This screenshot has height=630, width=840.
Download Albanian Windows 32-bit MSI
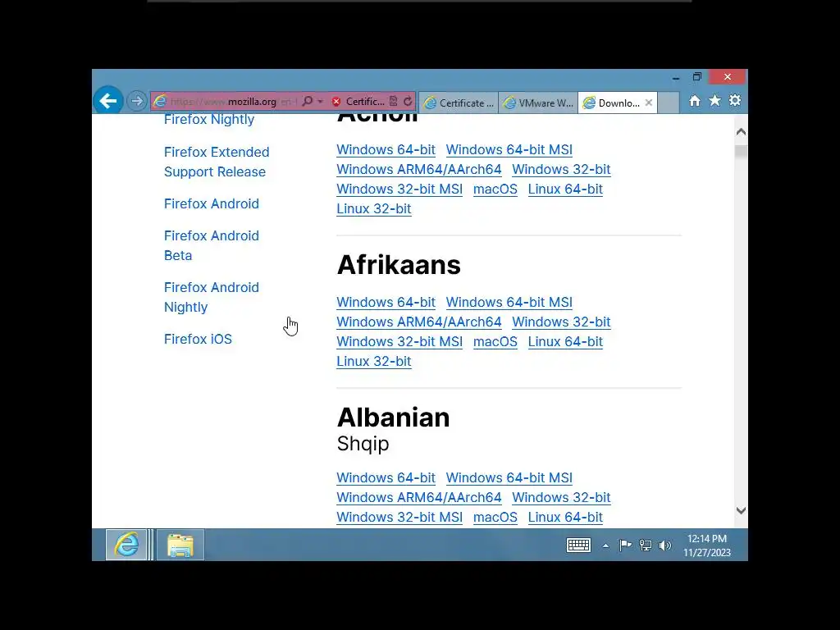(399, 518)
